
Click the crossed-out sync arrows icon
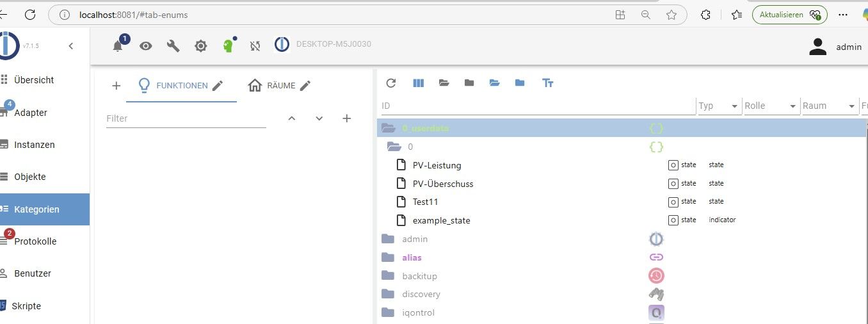[255, 46]
